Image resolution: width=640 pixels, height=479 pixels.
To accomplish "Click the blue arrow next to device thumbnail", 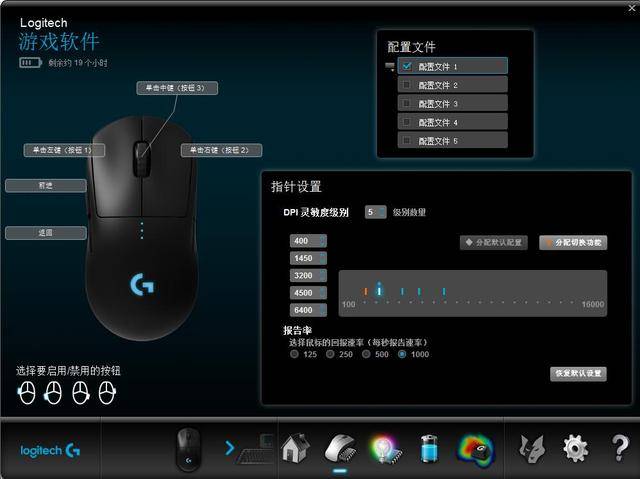I will (x=230, y=448).
